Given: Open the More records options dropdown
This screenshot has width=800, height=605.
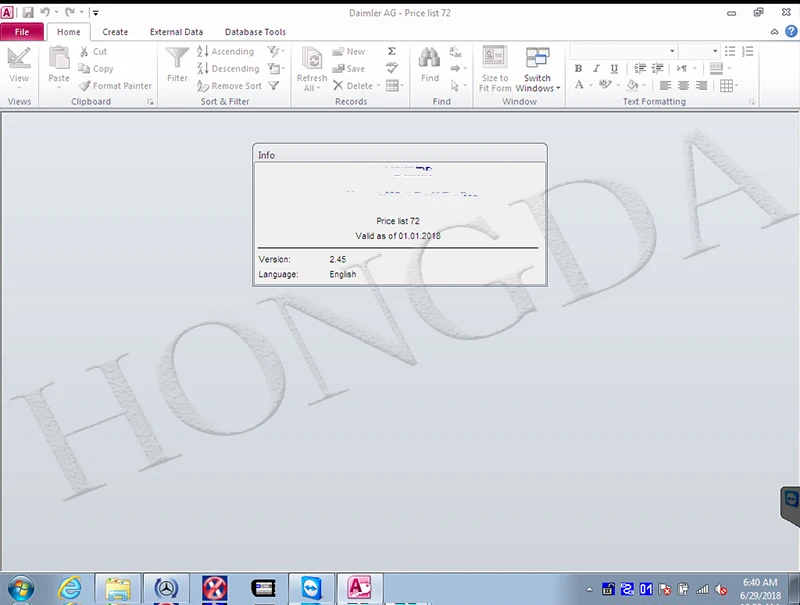Looking at the screenshot, I should click(395, 86).
